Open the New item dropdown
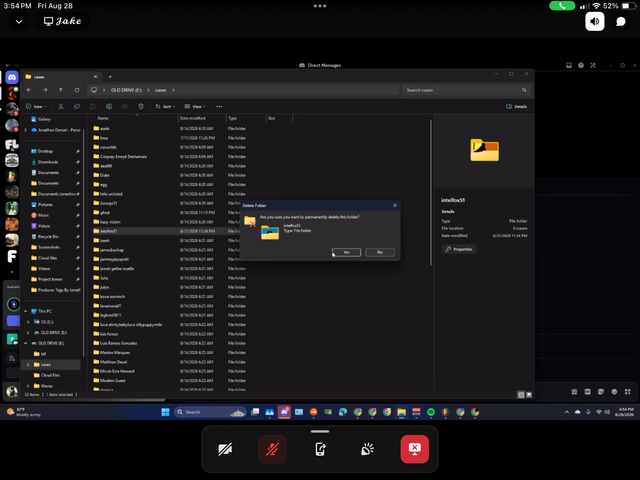This screenshot has height=480, width=640. [36, 107]
